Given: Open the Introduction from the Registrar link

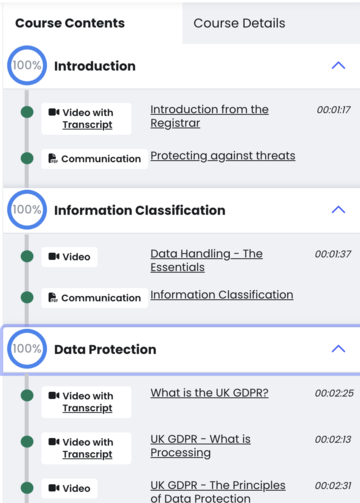Looking at the screenshot, I should click(209, 116).
